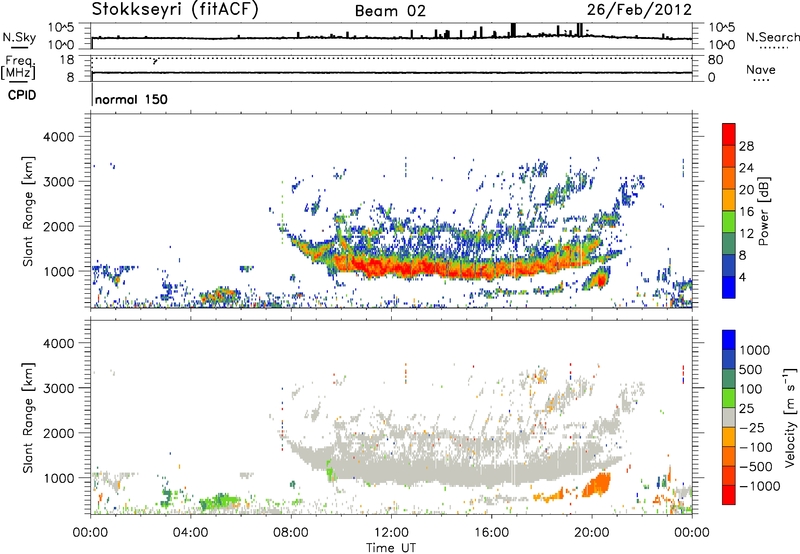
Task: Click the 3000 tick of the velocity panel
Action: click(x=58, y=388)
